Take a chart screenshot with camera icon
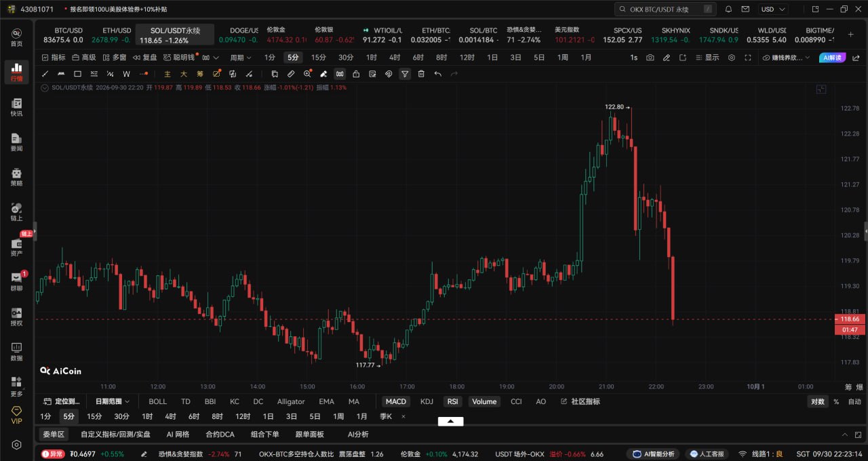This screenshot has width=868, height=461. tap(650, 58)
